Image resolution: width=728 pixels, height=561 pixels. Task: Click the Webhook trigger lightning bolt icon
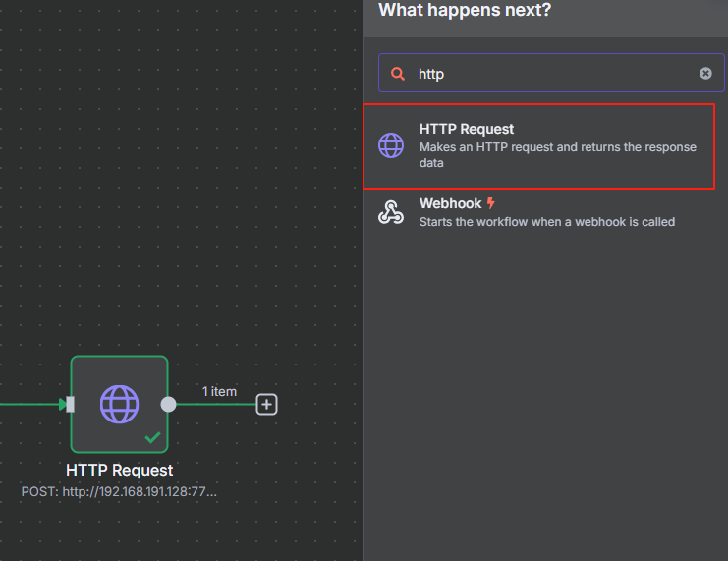(491, 203)
